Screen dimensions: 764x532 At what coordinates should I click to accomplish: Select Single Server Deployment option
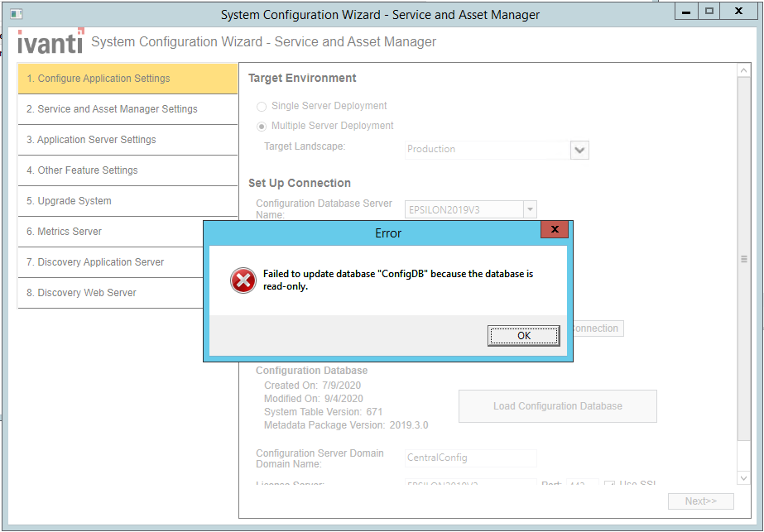(262, 106)
